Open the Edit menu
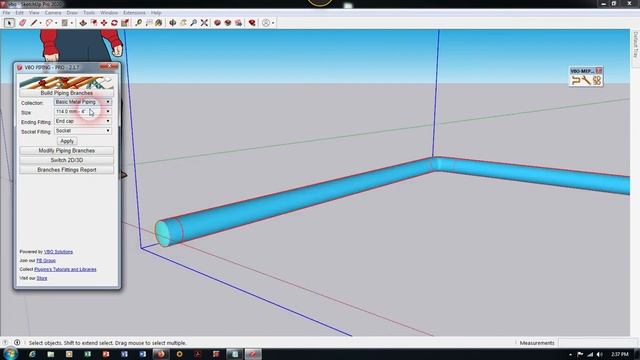This screenshot has height=360, width=640. click(19, 13)
